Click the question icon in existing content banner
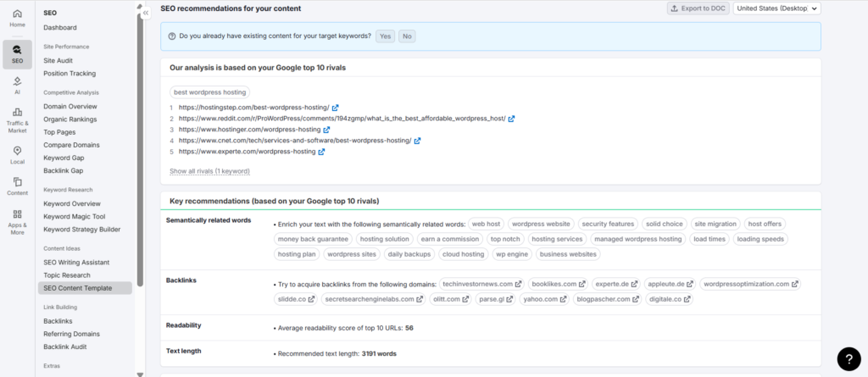The image size is (868, 377). (171, 36)
